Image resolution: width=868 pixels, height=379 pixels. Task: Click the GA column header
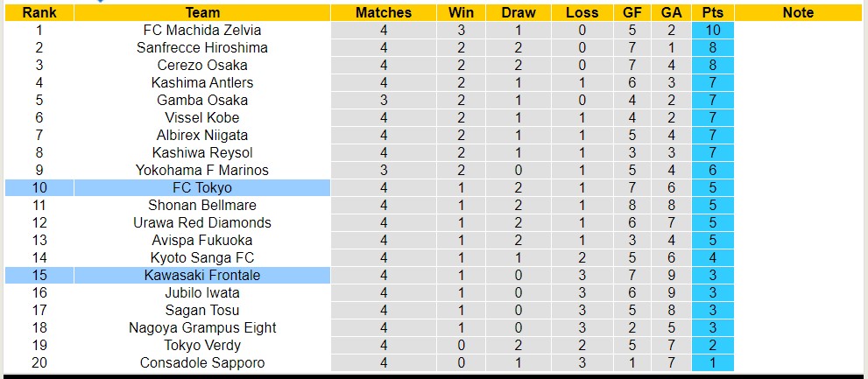(671, 12)
